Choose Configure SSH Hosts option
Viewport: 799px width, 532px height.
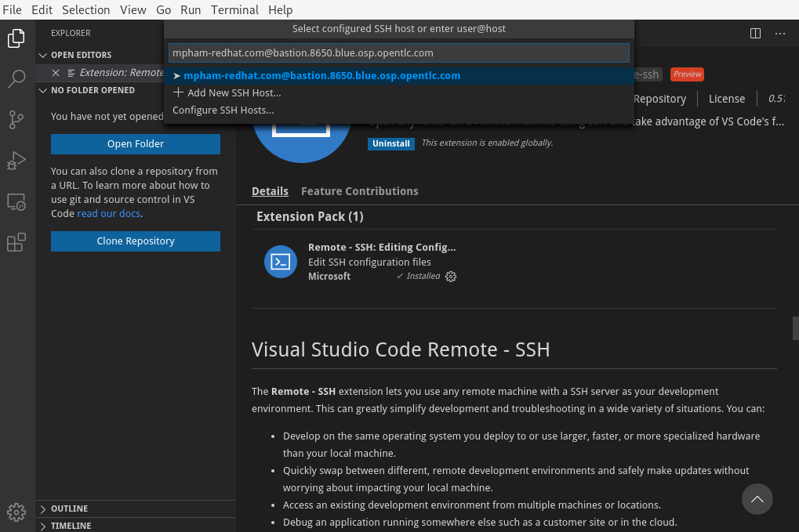coord(399,110)
